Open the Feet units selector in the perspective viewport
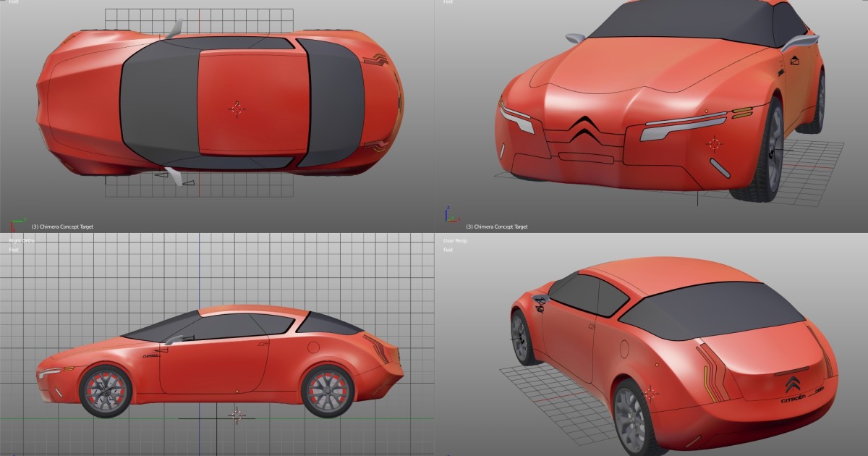Screen dimensions: 868x456 tap(448, 250)
